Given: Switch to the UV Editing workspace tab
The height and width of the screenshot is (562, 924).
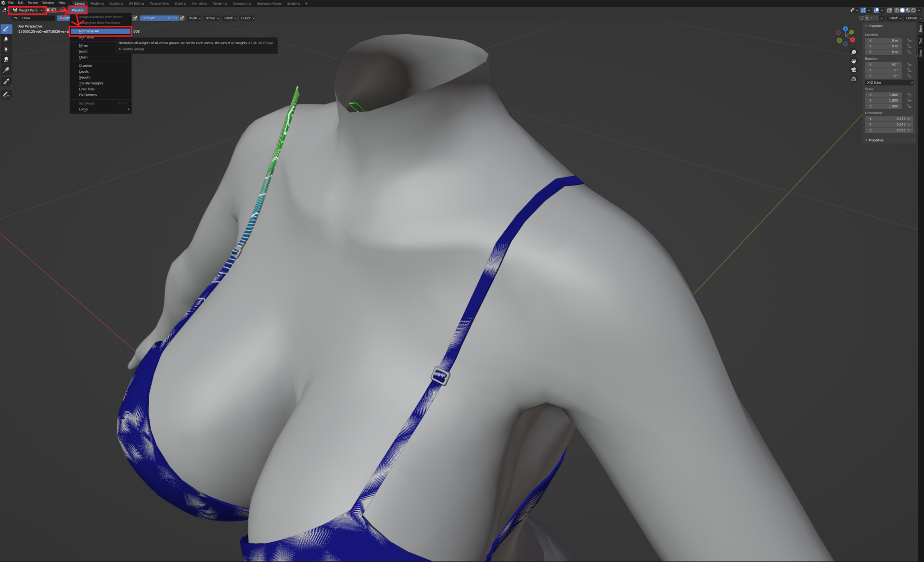Looking at the screenshot, I should (x=136, y=3).
